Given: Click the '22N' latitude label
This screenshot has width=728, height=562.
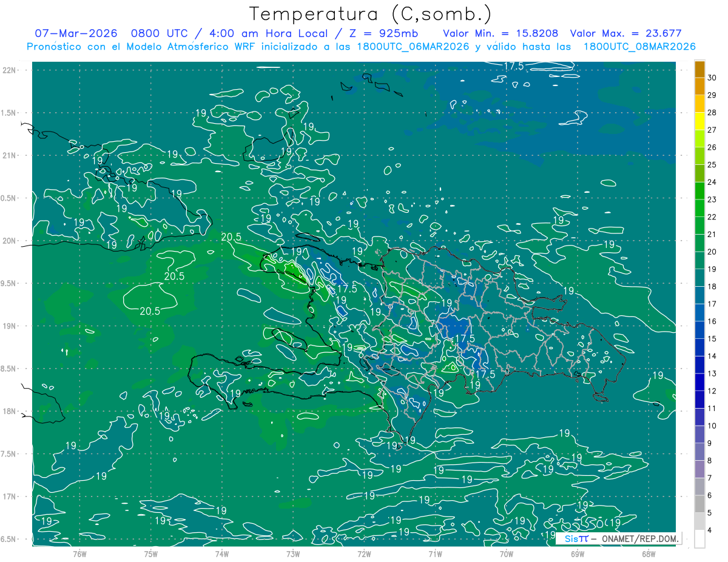Looking at the screenshot, I should [x=9, y=70].
